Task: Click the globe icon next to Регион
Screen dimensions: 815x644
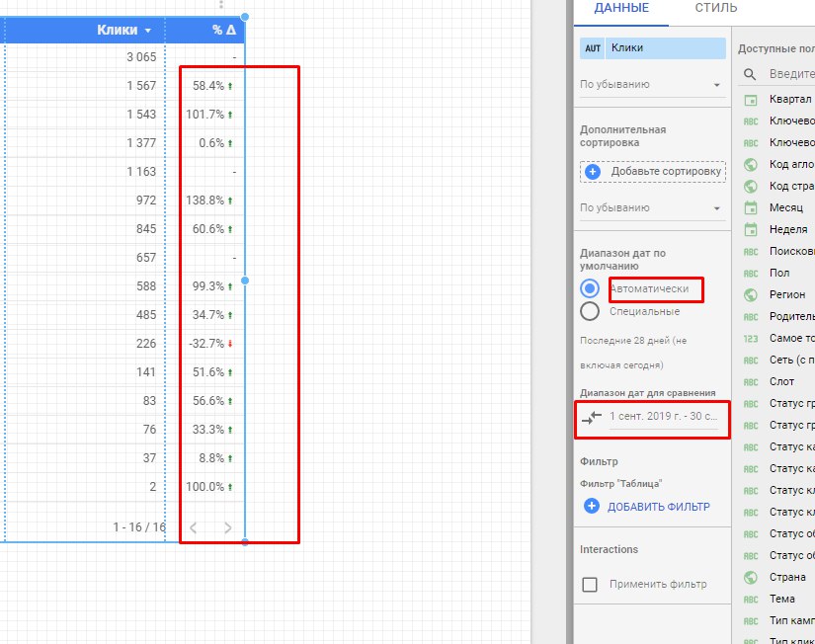Action: point(751,294)
